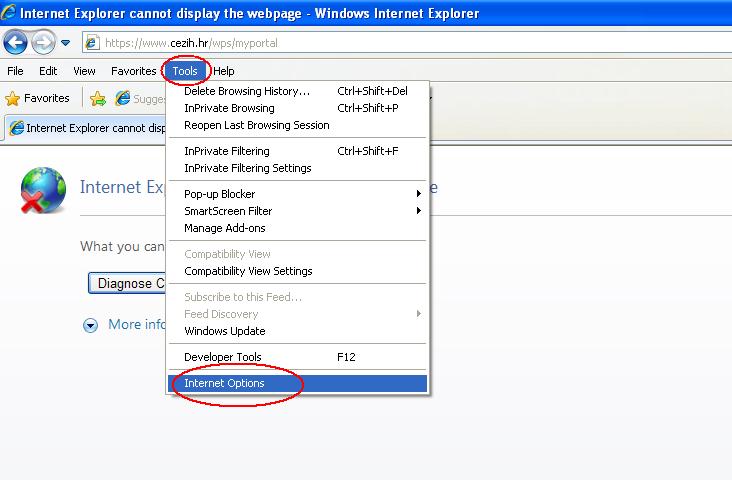732x480 pixels.
Task: Click Add to Favorites Bar star icon
Action: click(98, 99)
